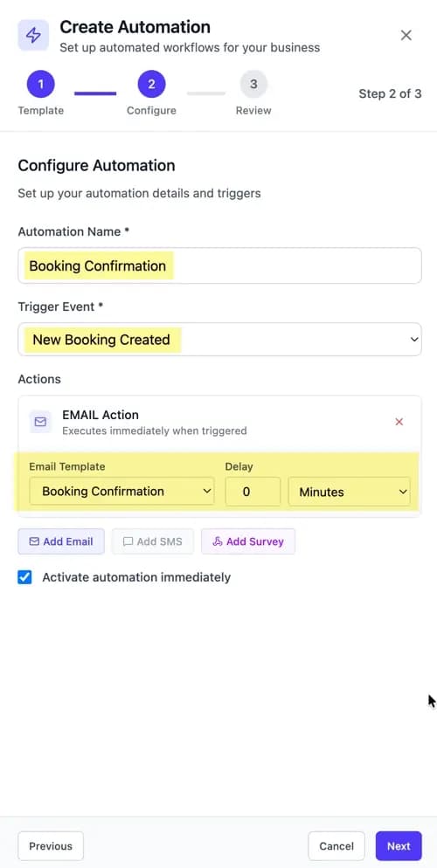Go to step 1 Template circle
The height and width of the screenshot is (868, 437).
click(40, 84)
